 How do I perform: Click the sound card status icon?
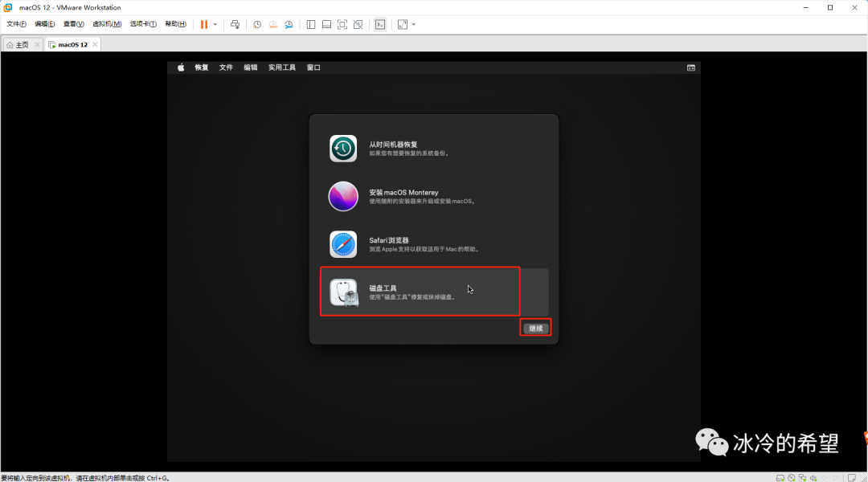pyautogui.click(x=813, y=478)
